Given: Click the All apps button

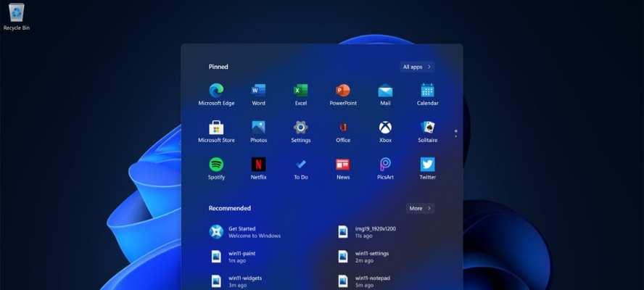Looking at the screenshot, I should pos(417,67).
